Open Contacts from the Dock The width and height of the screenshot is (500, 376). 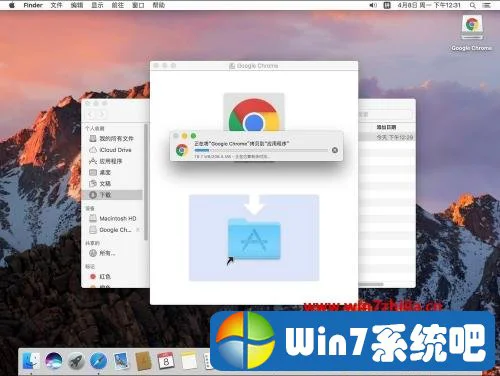coord(144,361)
